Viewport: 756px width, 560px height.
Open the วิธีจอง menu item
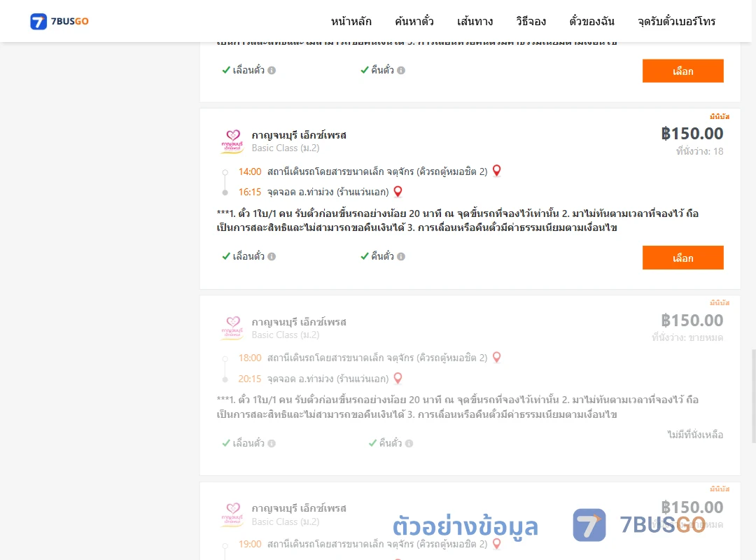tap(531, 21)
